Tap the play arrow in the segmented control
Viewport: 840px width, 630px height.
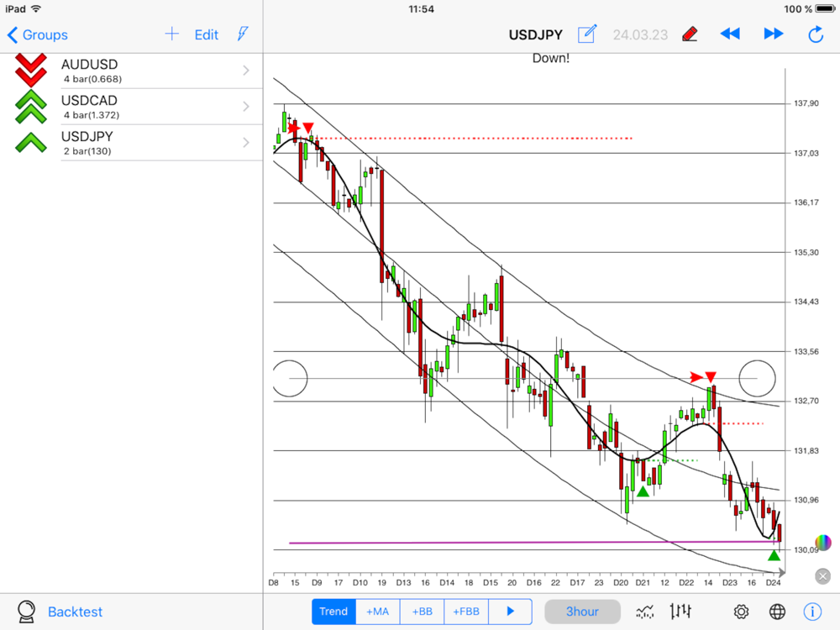510,612
